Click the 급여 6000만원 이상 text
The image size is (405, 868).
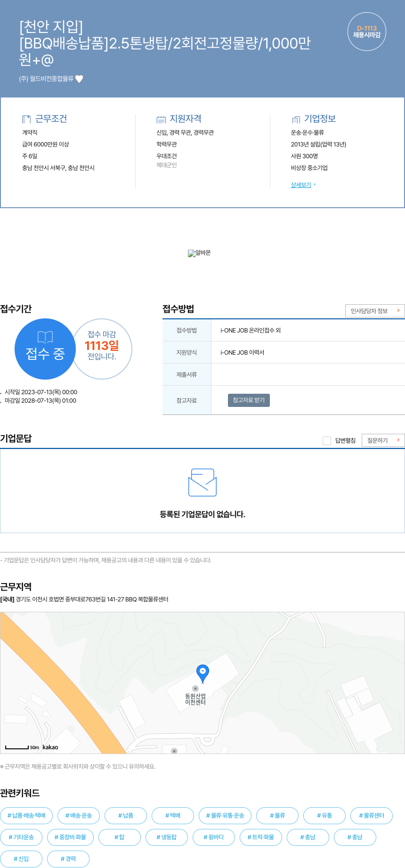pyautogui.click(x=46, y=144)
